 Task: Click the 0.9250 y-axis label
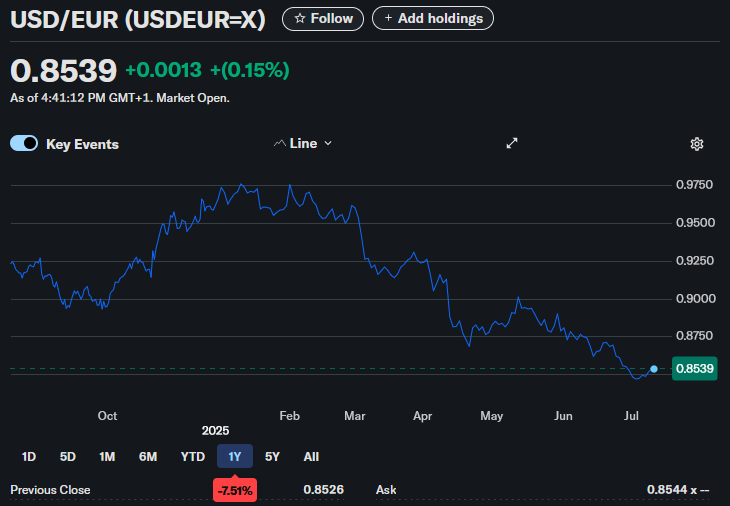(x=695, y=261)
